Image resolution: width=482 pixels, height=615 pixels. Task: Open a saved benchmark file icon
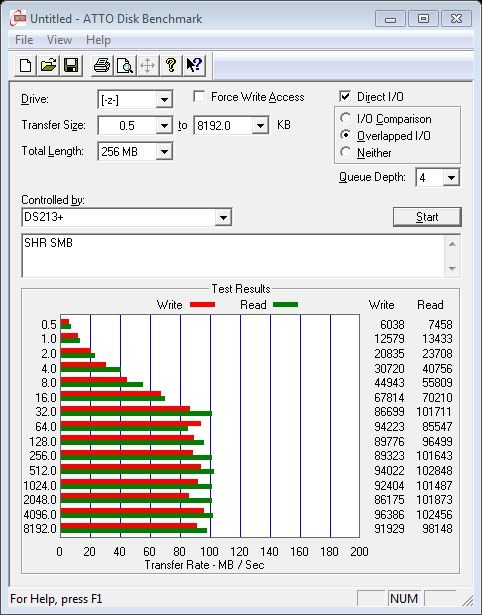[x=48, y=65]
